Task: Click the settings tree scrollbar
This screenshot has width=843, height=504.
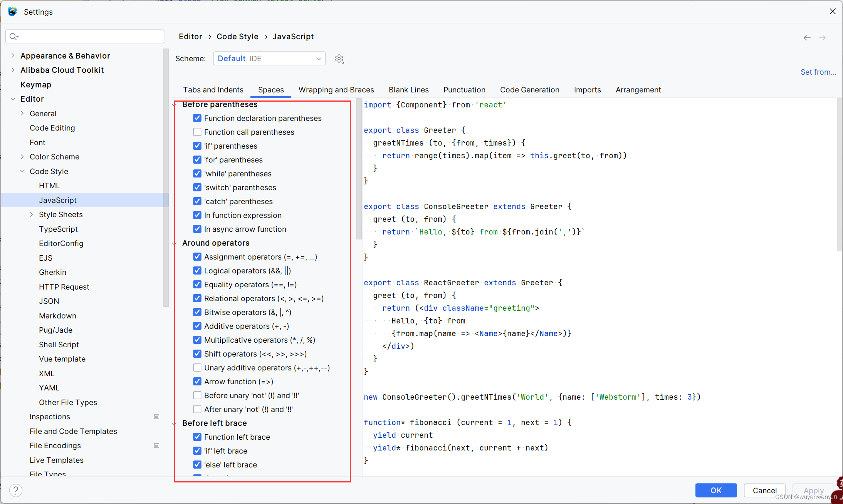Action: [x=166, y=177]
